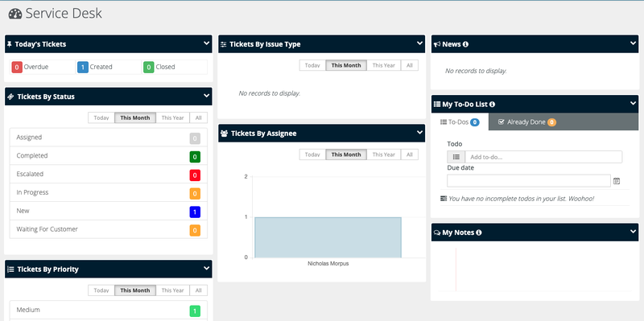This screenshot has width=644, height=321.
Task: Collapse the My To-Do List panel
Action: pos(633,104)
